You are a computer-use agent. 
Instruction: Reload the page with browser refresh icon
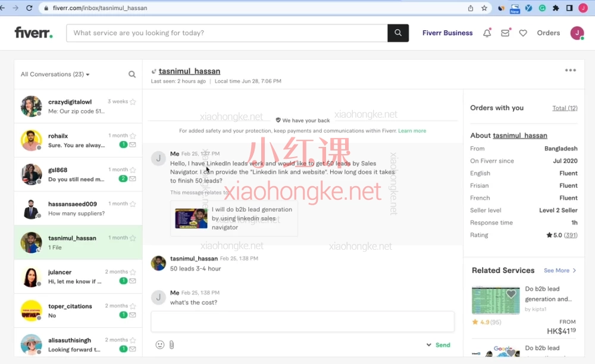(29, 8)
